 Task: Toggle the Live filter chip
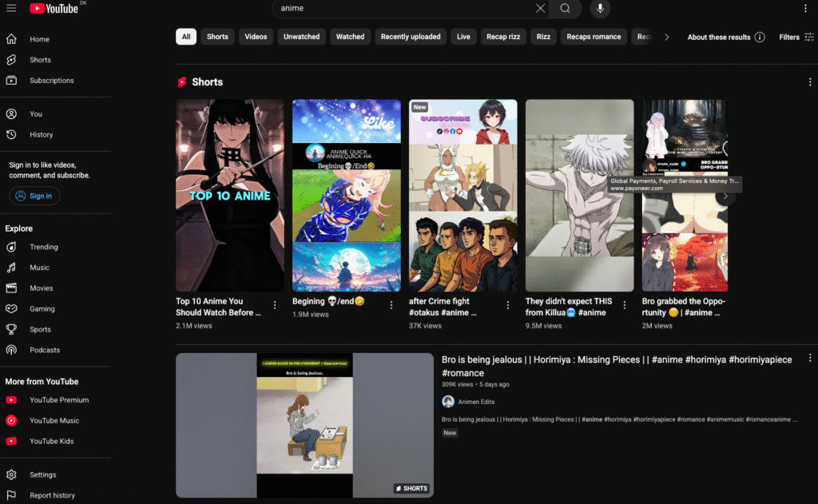[x=463, y=37]
